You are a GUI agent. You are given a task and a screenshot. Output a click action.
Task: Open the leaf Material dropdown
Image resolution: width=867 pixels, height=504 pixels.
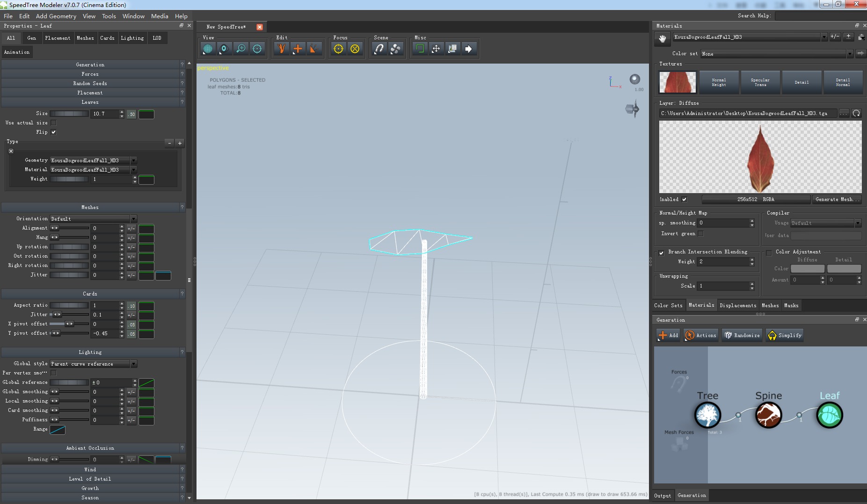(93, 170)
